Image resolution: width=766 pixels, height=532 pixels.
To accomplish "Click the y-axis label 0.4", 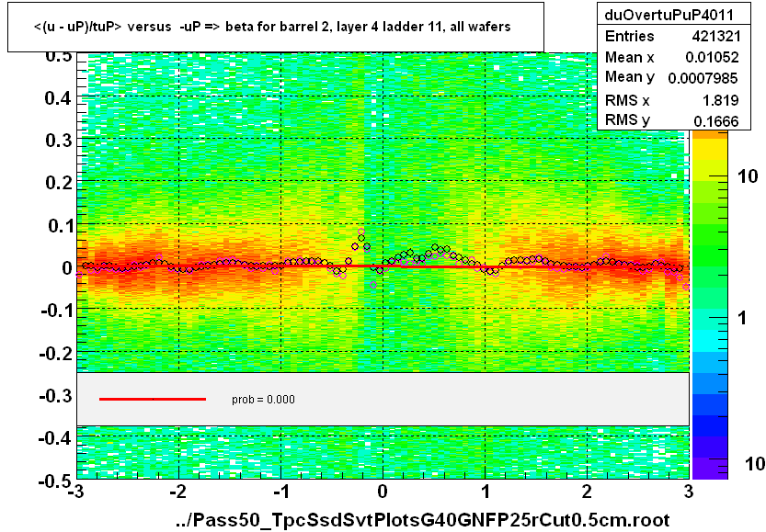I will pos(58,98).
